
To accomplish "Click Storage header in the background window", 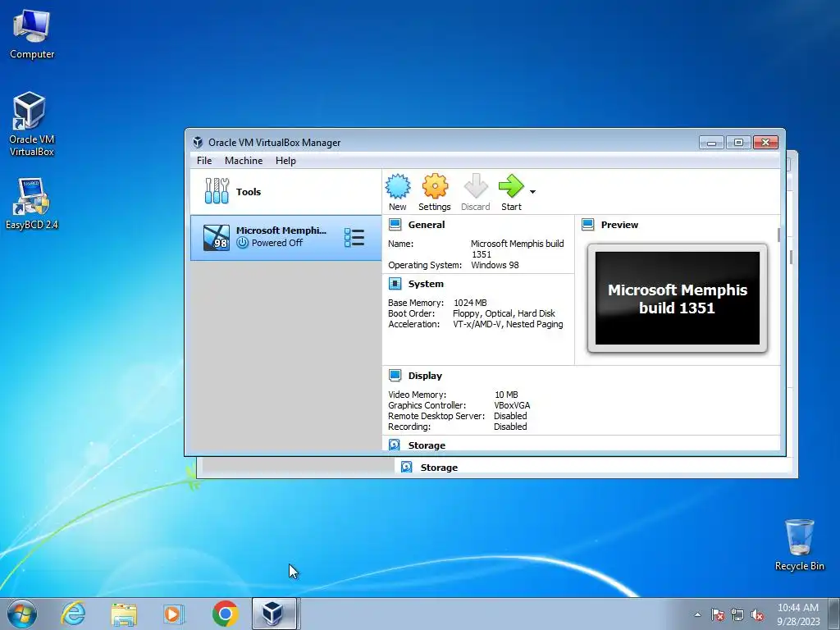I will point(440,468).
